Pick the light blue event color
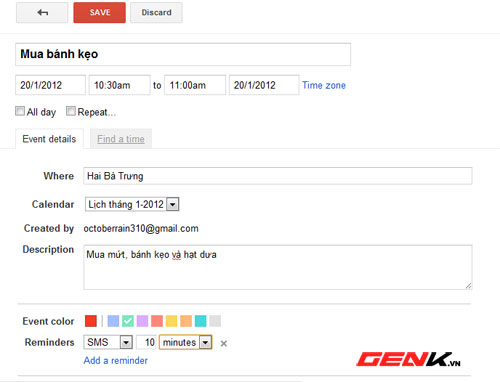This screenshot has width=500, height=382. pyautogui.click(x=113, y=321)
